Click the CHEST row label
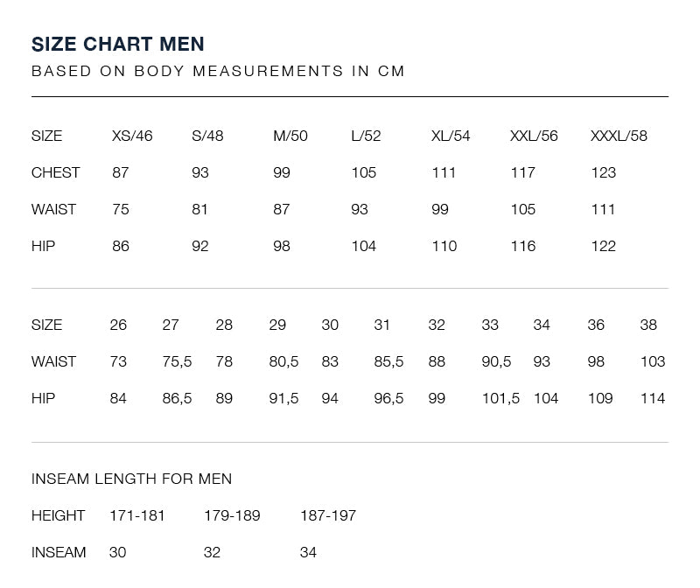Viewport: 700px width, 588px height. tap(55, 172)
